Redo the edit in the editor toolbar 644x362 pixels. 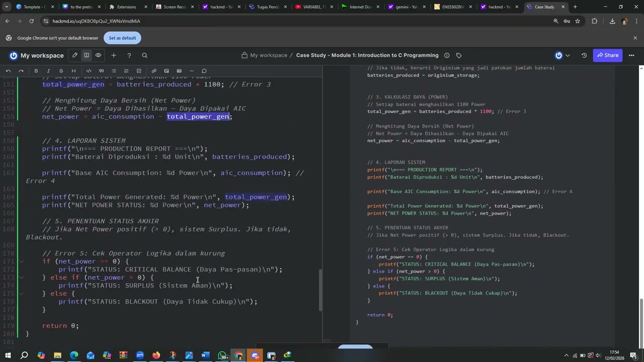pyautogui.click(x=21, y=71)
